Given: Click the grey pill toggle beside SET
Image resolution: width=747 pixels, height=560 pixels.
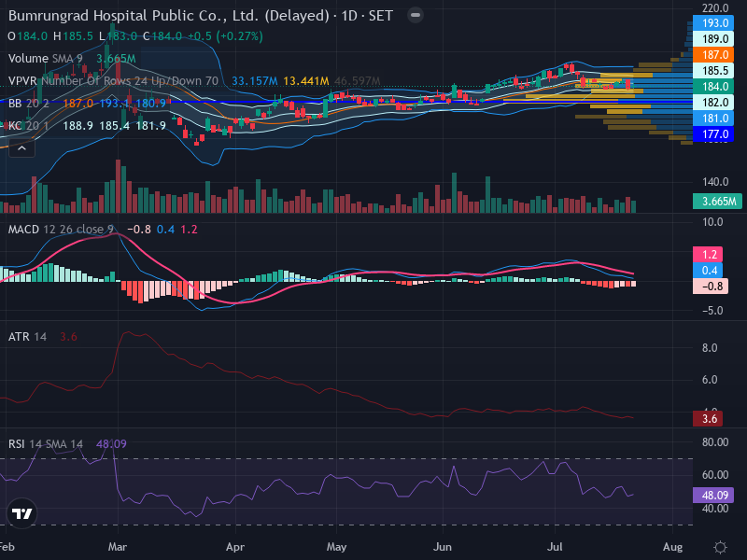Looking at the screenshot, I should (x=415, y=15).
